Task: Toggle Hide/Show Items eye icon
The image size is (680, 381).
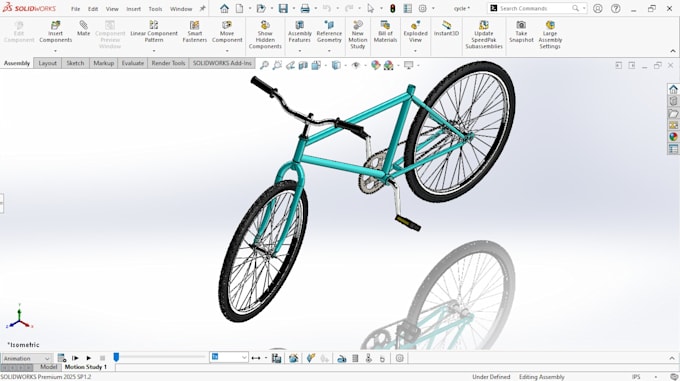Action: 356,65
